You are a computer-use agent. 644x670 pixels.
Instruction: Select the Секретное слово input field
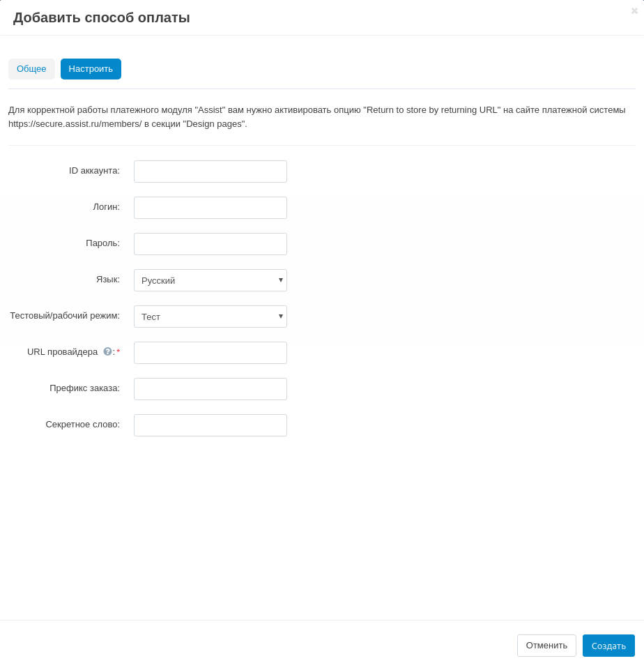210,425
